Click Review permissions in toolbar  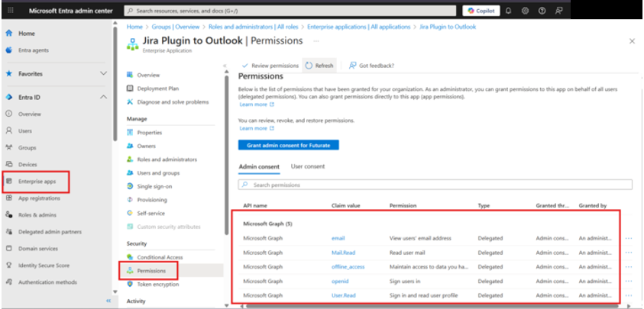[271, 66]
